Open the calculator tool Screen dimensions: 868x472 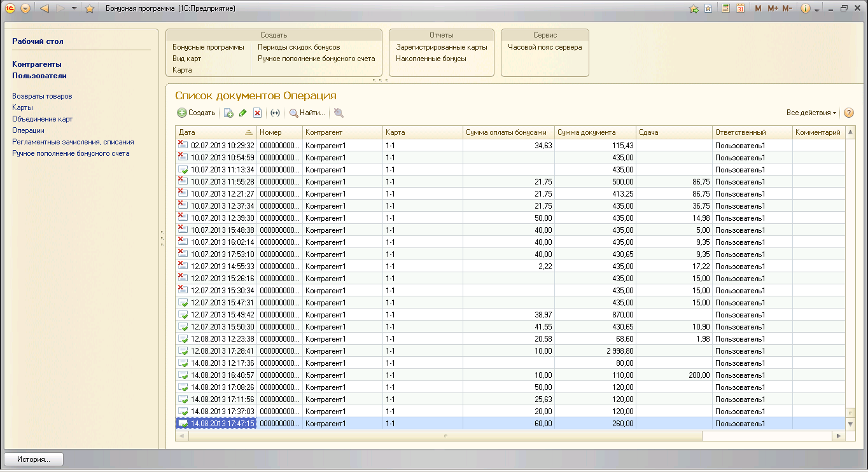coord(725,8)
